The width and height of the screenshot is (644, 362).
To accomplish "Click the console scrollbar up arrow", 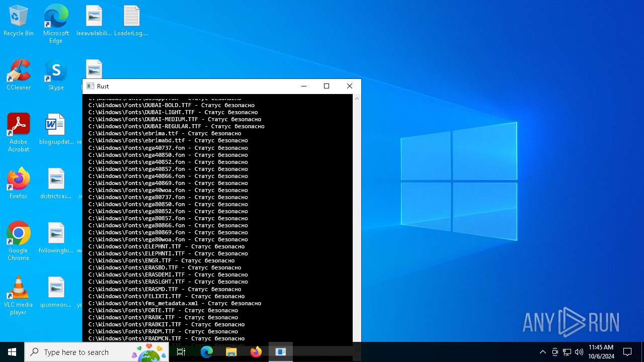I will pyautogui.click(x=357, y=98).
